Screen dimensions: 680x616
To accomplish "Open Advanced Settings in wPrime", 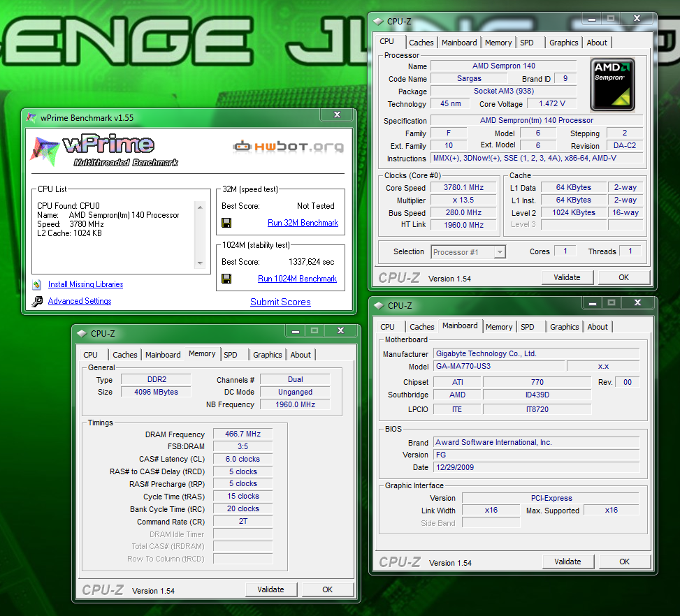I will point(80,301).
